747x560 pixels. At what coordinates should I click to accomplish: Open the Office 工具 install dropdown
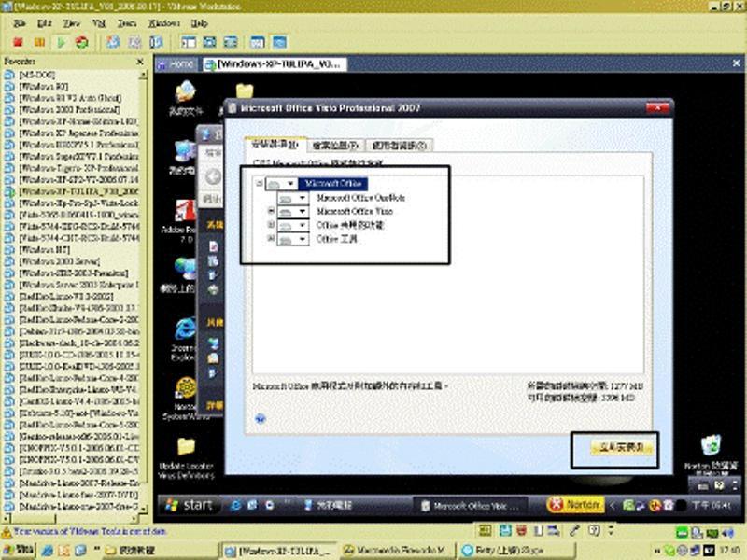coord(292,239)
